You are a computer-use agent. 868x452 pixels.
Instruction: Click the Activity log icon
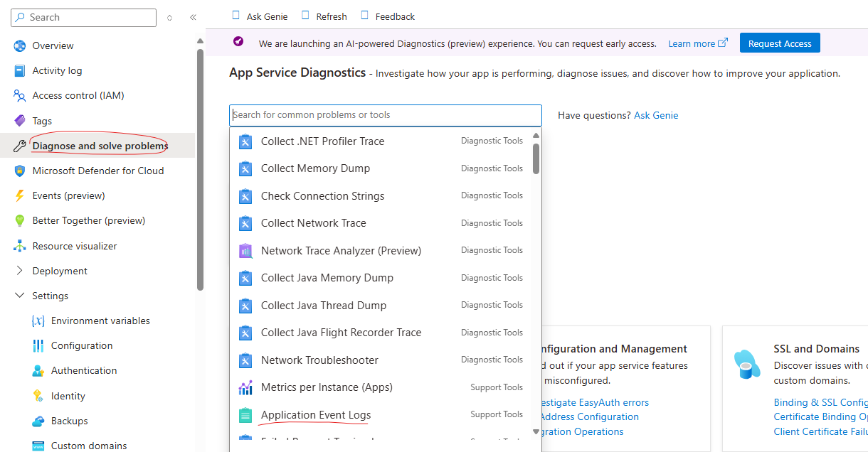tap(20, 71)
